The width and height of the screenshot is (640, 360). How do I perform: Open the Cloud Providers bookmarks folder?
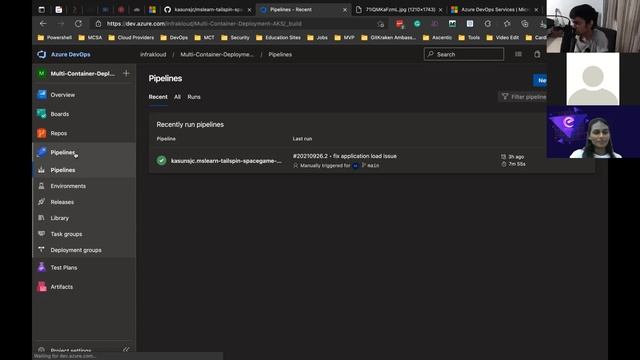tap(131, 38)
